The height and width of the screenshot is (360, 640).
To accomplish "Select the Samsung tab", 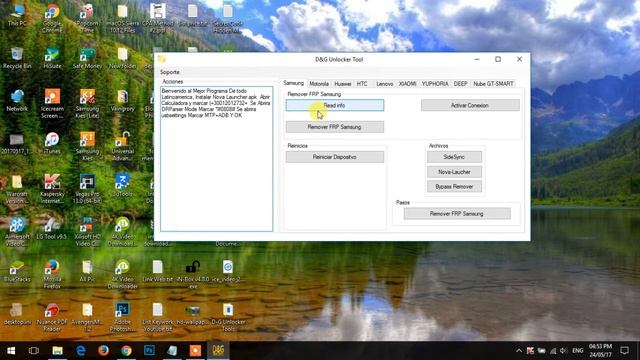I will tap(294, 83).
